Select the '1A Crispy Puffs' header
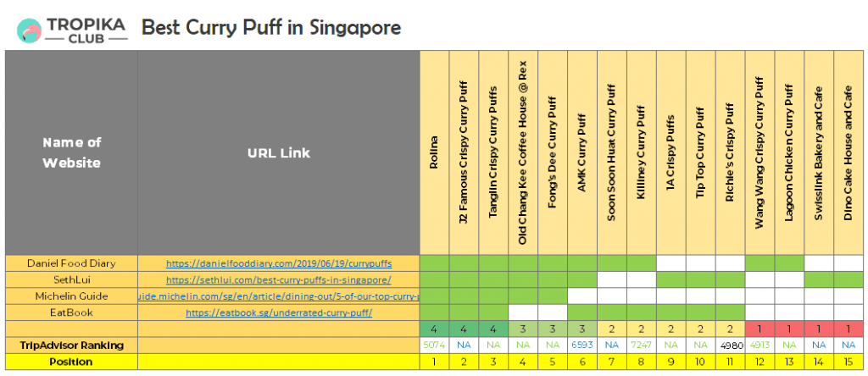The image size is (868, 376). pos(671,152)
